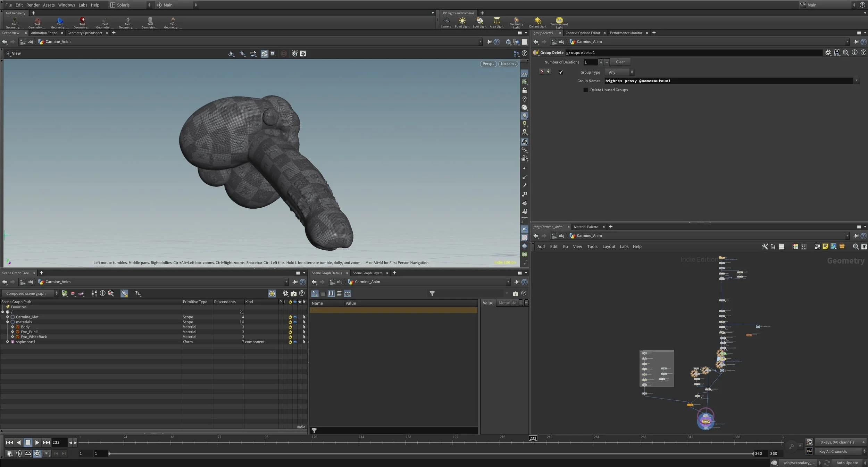
Task: Open parameter gear menu for groupdelete1
Action: pyautogui.click(x=828, y=52)
